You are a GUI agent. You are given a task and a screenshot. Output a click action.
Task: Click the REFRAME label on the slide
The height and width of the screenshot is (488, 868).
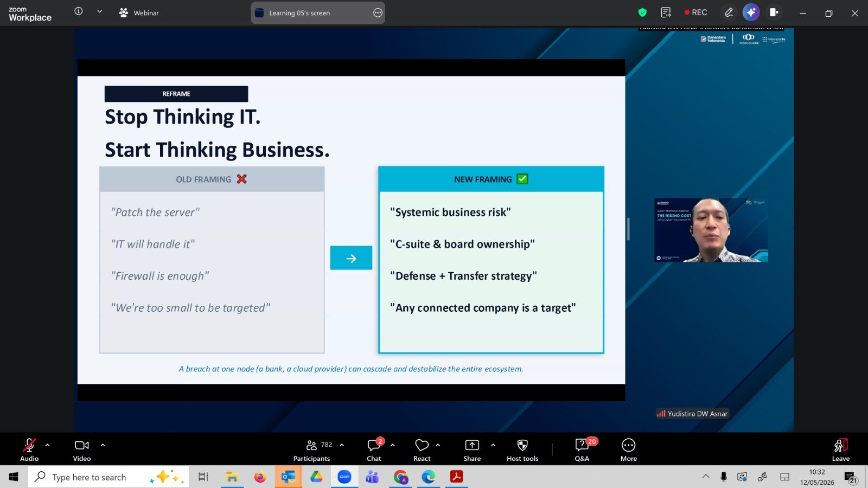tap(176, 94)
